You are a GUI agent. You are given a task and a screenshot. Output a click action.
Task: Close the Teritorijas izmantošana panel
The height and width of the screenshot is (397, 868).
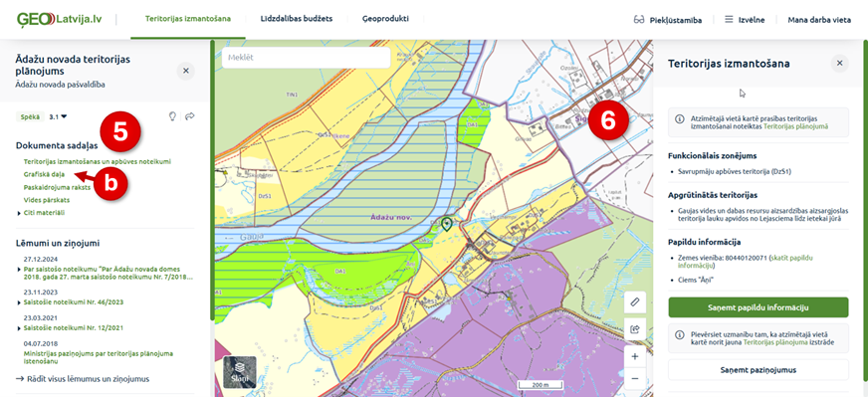pos(840,63)
